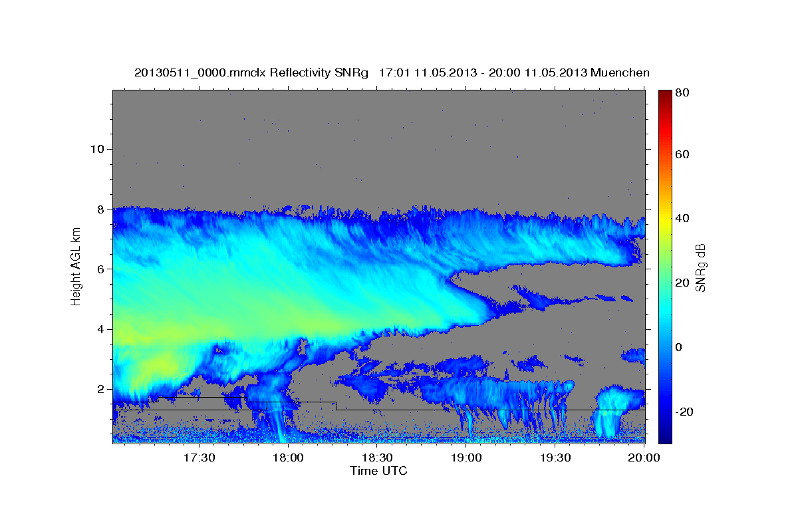Click the colorbar value 60
798x532 pixels.
pyautogui.click(x=682, y=154)
